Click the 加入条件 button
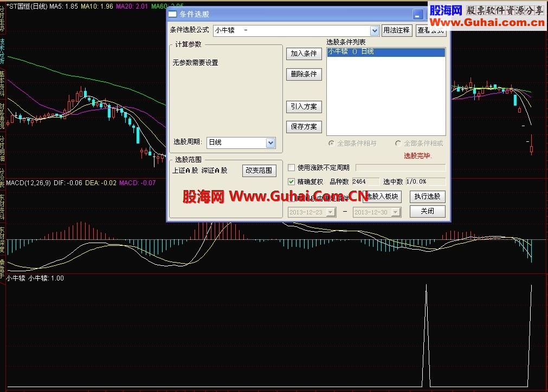The height and width of the screenshot is (392, 548). click(304, 54)
